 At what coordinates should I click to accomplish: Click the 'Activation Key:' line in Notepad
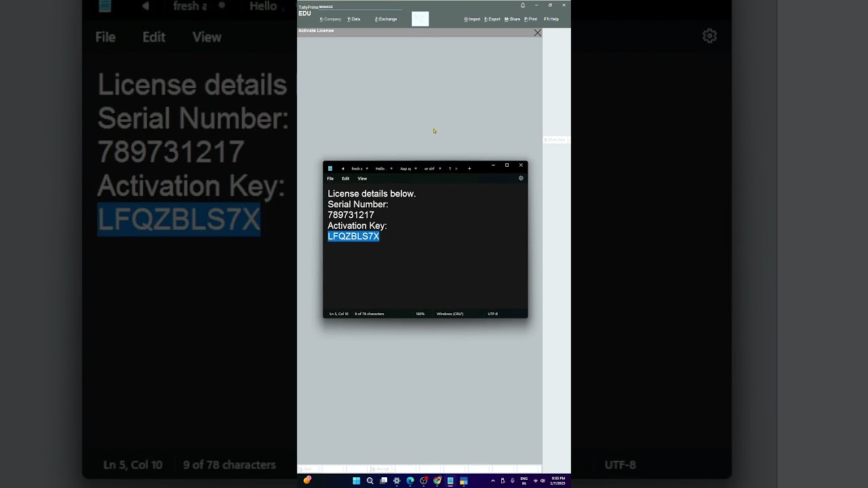(x=357, y=226)
